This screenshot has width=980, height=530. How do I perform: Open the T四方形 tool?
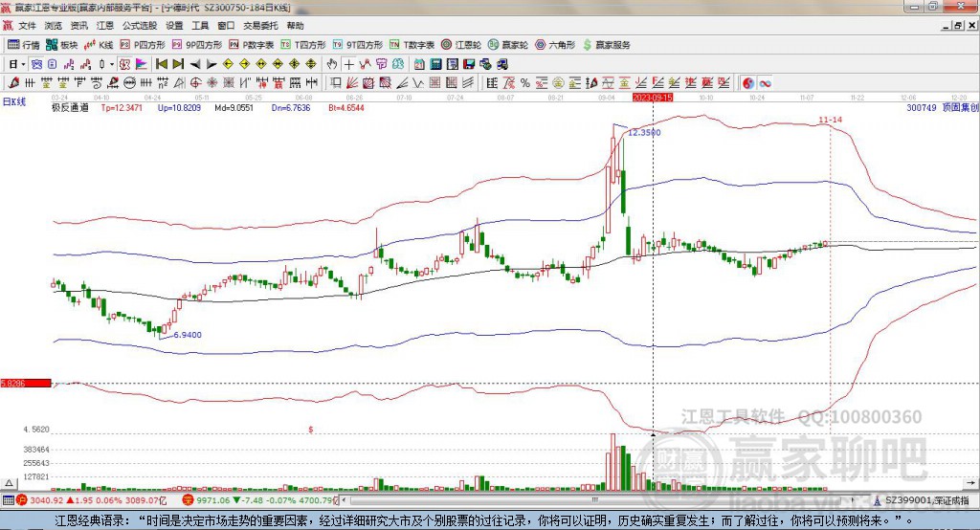[x=303, y=45]
